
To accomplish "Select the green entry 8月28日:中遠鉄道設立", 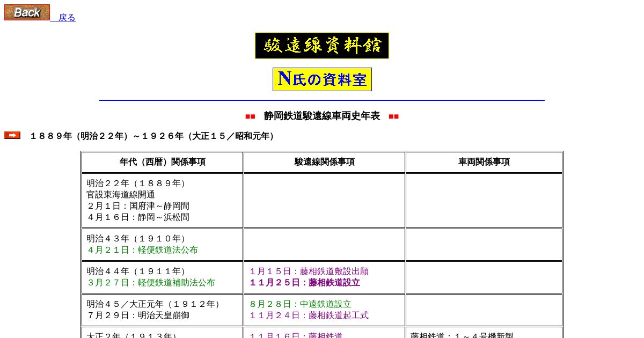I will pyautogui.click(x=300, y=304).
